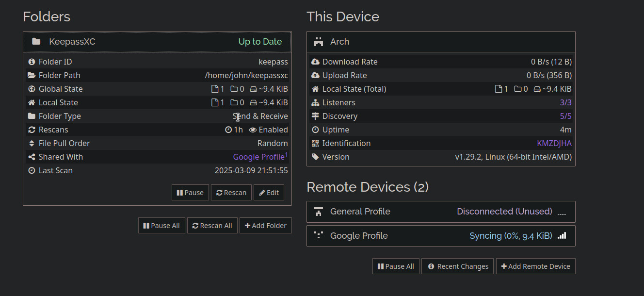Rescan the KeepassXC folder

(x=231, y=193)
